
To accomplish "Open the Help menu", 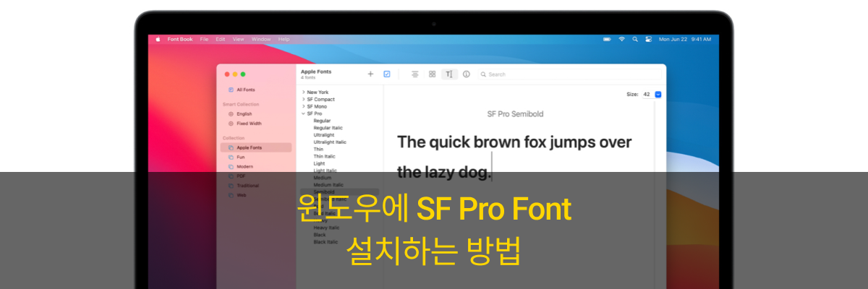I will coord(284,39).
